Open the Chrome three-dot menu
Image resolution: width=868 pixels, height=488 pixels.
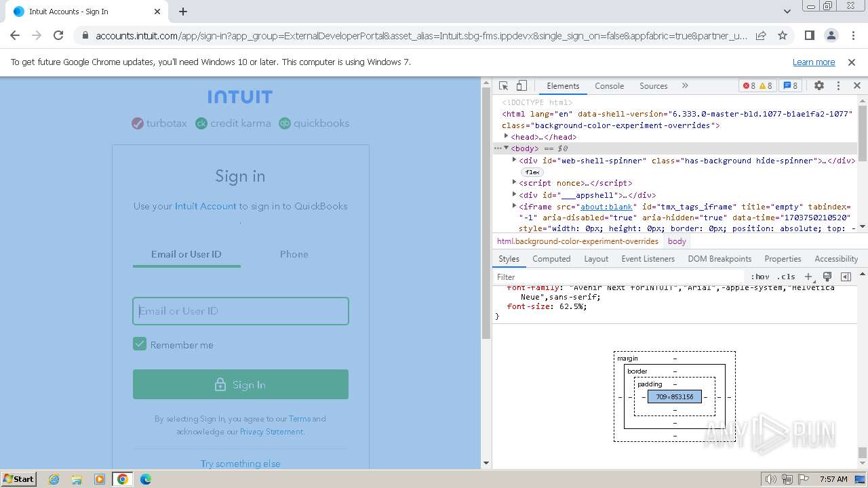pos(852,35)
